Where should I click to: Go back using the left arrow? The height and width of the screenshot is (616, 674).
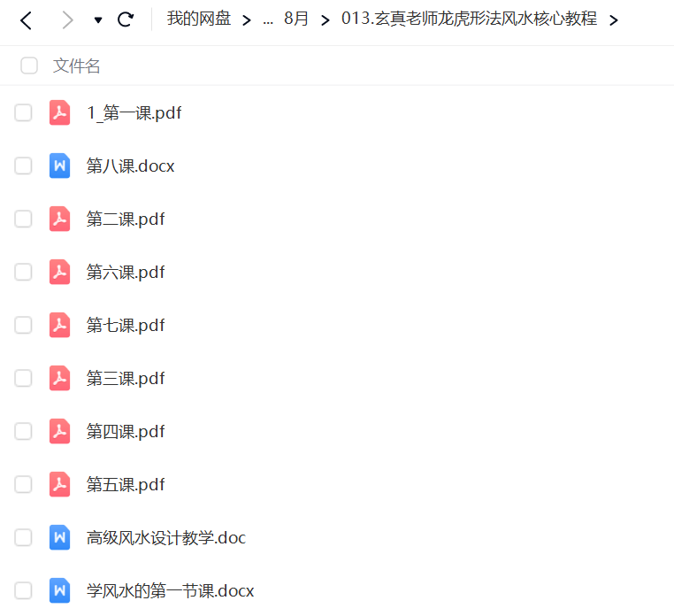26,20
